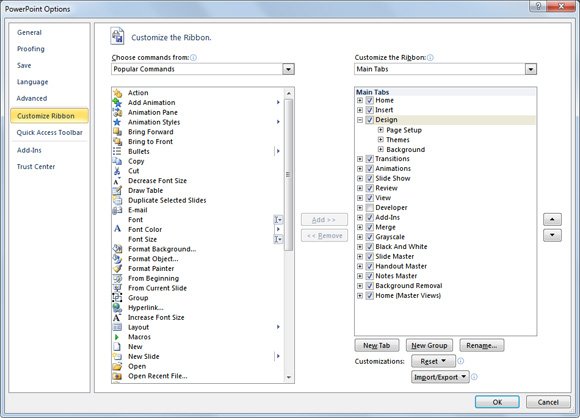Click the Move Up arrow button
This screenshot has height=418, width=580.
click(552, 219)
